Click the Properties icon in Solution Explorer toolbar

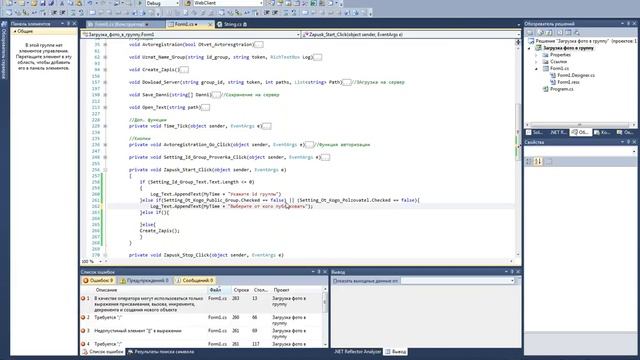click(x=530, y=32)
